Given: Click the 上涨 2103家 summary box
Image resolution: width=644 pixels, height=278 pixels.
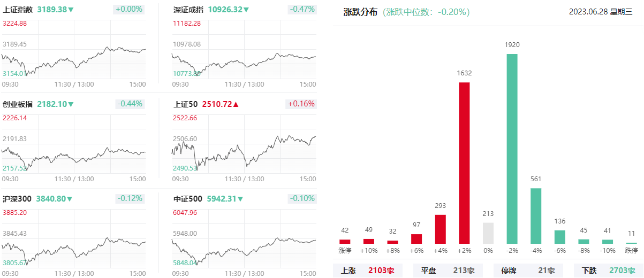Looking at the screenshot, I should pyautogui.click(x=367, y=271).
